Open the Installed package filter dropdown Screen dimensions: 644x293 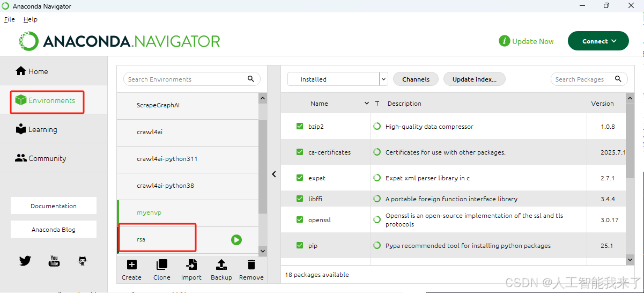(x=337, y=79)
